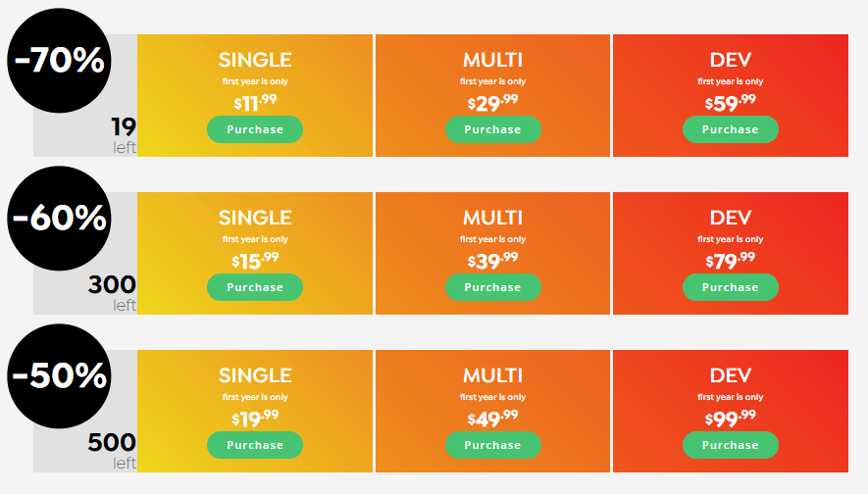This screenshot has width=868, height=494.
Task: Purchase the DEV plan at $79.99
Action: tap(730, 287)
